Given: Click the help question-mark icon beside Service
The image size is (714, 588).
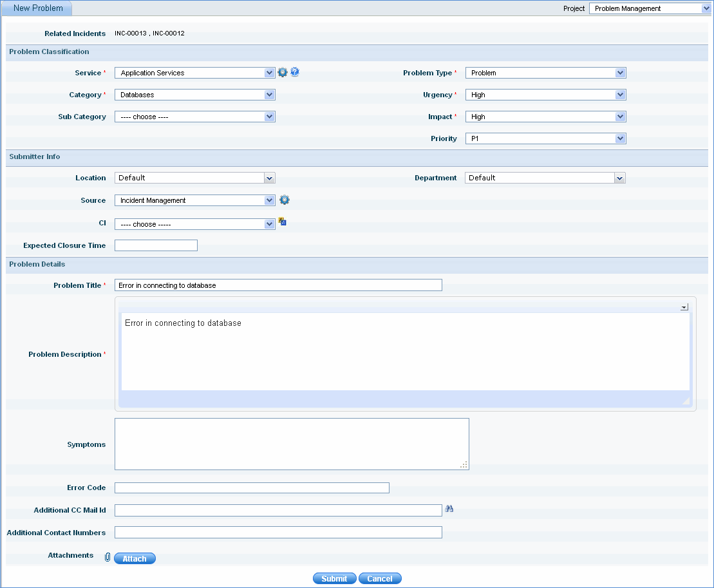Looking at the screenshot, I should (x=295, y=72).
